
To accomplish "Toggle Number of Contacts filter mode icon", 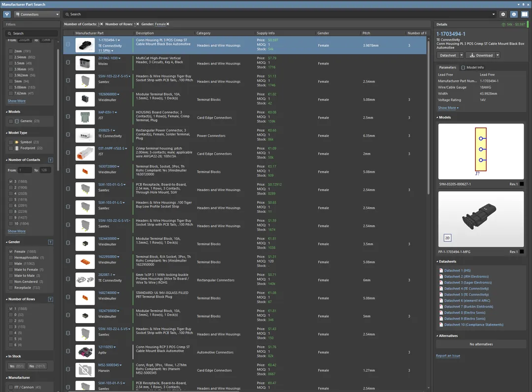I will pyautogui.click(x=51, y=160).
